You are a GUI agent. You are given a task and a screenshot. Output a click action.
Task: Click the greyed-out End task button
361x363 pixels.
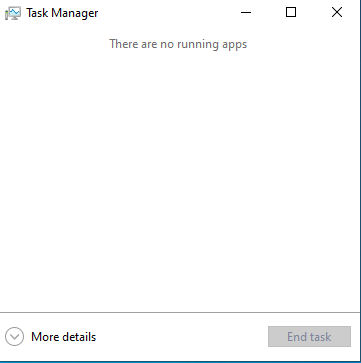pyautogui.click(x=309, y=337)
